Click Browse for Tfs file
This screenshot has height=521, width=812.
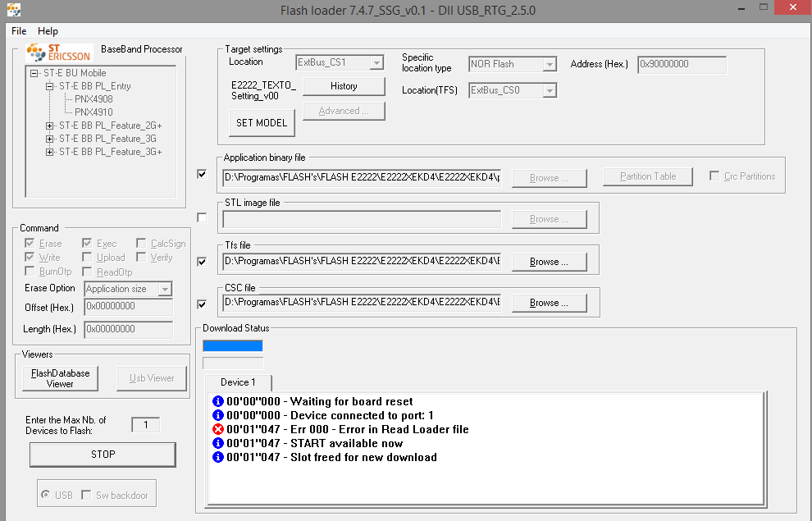pyautogui.click(x=549, y=262)
